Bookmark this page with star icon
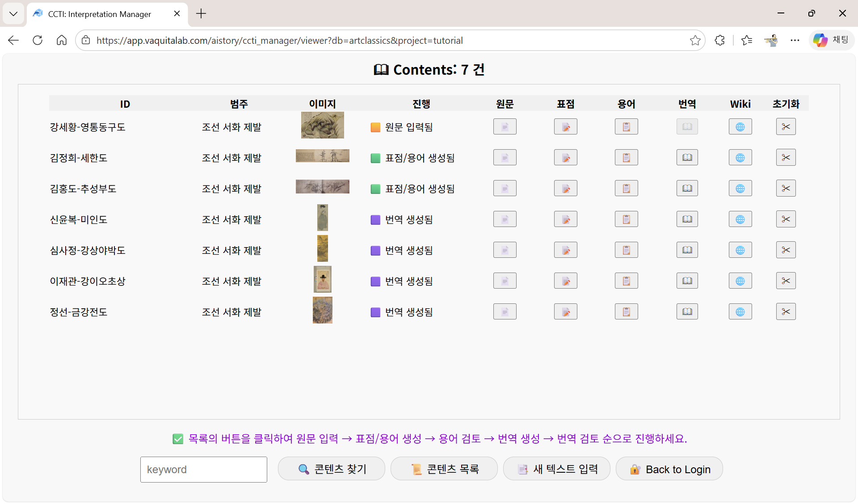This screenshot has width=858, height=504. pyautogui.click(x=695, y=40)
